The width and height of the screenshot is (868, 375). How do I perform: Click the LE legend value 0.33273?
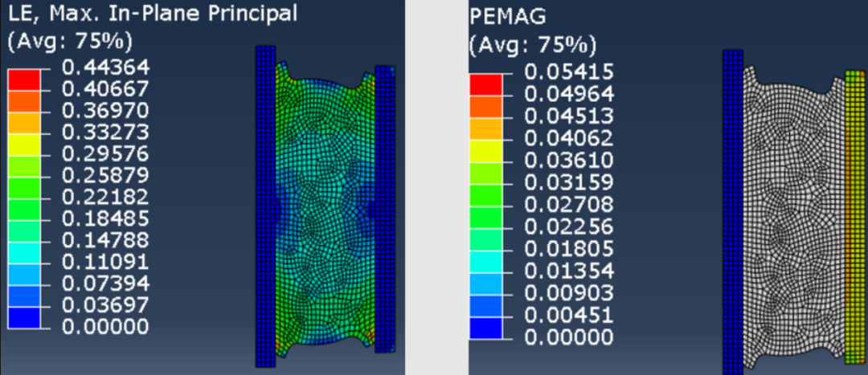coord(105,132)
